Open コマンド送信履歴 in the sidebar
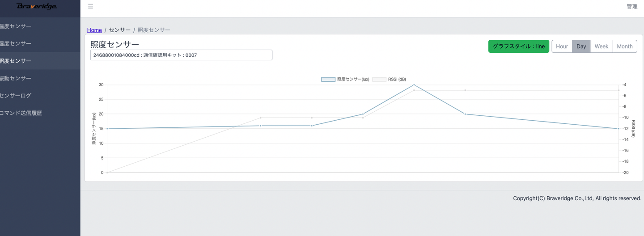Image resolution: width=644 pixels, height=236 pixels. coord(40,113)
